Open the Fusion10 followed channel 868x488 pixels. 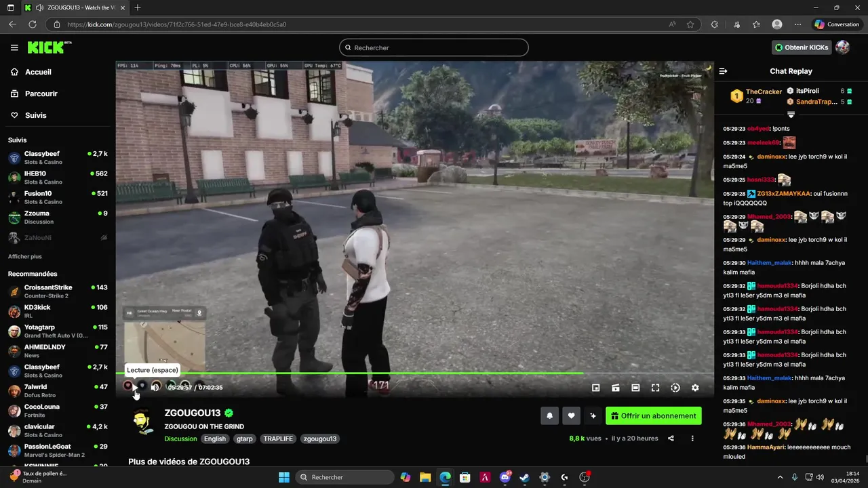click(58, 197)
